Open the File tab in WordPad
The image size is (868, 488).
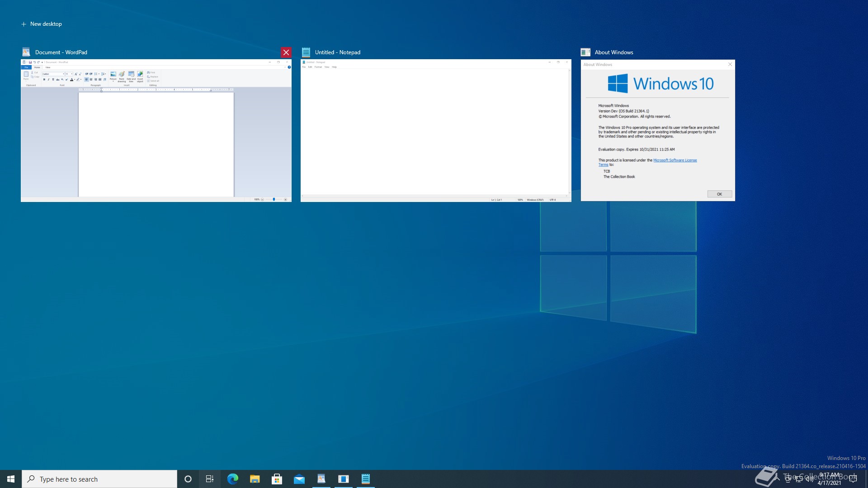click(x=26, y=67)
